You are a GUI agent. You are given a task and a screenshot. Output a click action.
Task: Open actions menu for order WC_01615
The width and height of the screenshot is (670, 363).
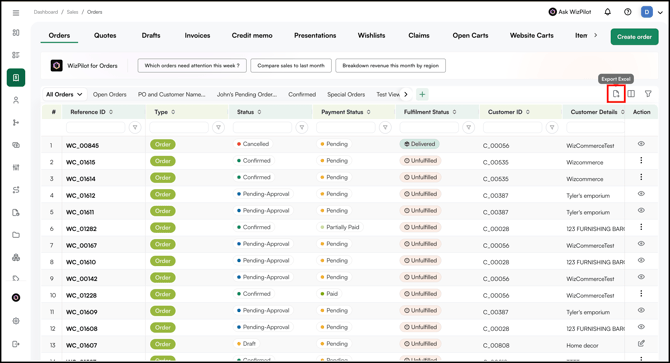641,161
